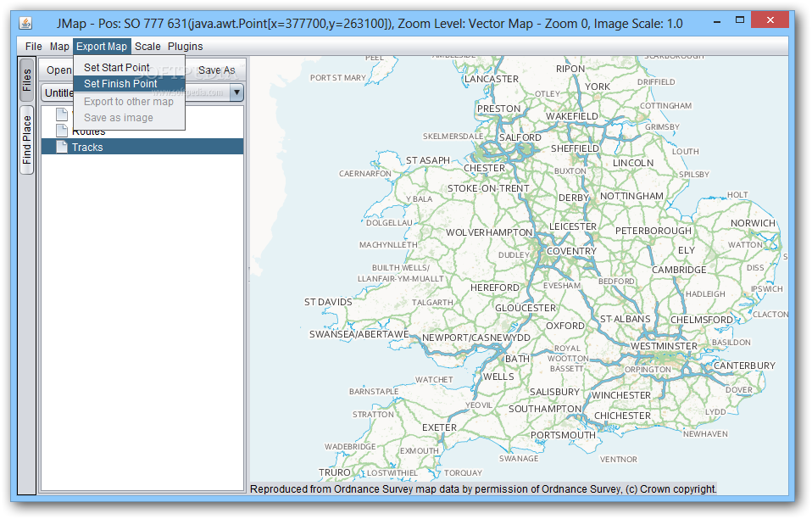812x519 pixels.
Task: Click the SHEFFIELD label on the map
Action: pos(575,148)
